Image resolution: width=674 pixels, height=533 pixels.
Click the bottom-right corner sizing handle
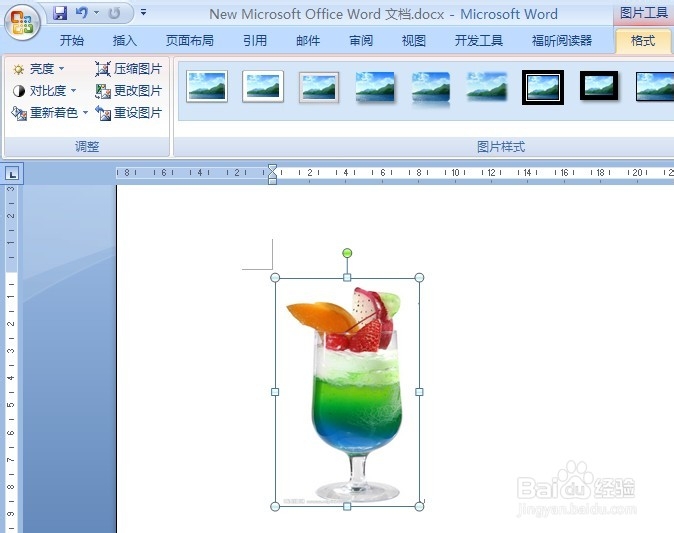[420, 507]
